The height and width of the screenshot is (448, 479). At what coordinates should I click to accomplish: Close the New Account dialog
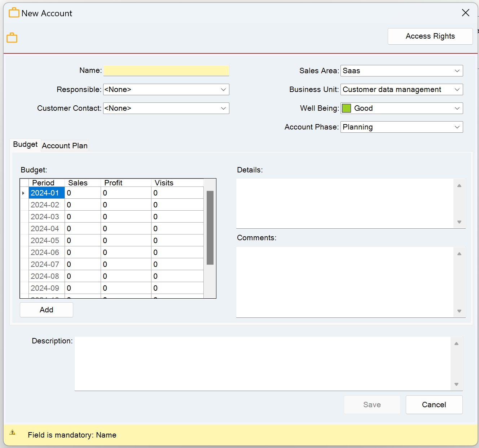466,13
